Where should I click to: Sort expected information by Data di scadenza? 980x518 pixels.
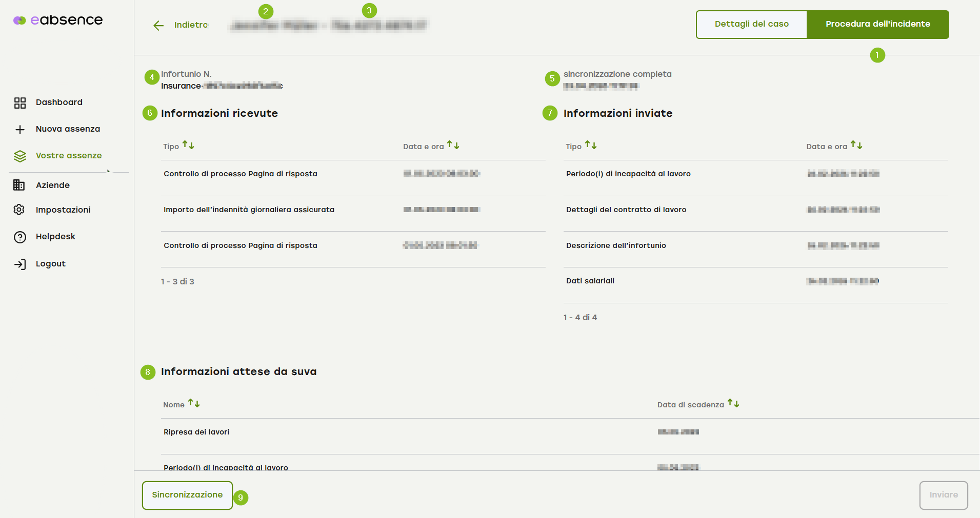733,403
